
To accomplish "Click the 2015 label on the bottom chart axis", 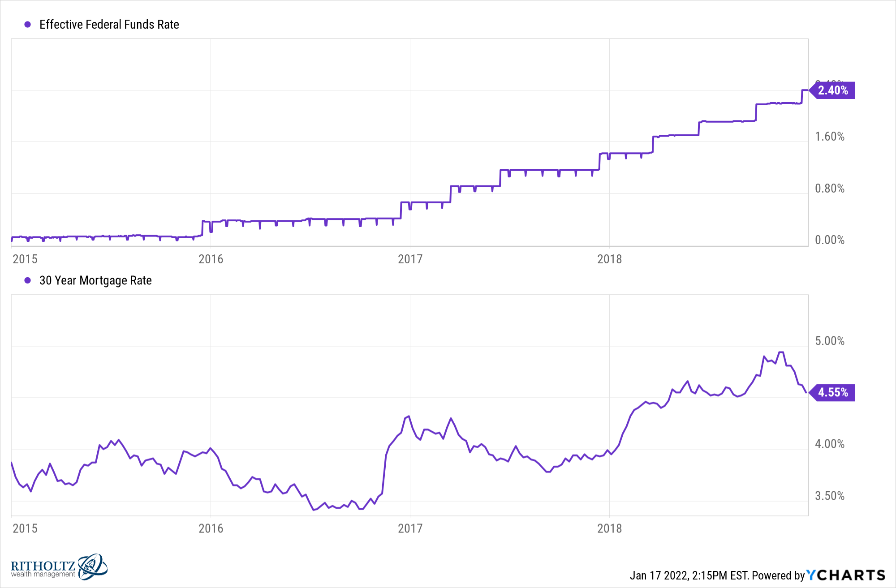I will [25, 528].
